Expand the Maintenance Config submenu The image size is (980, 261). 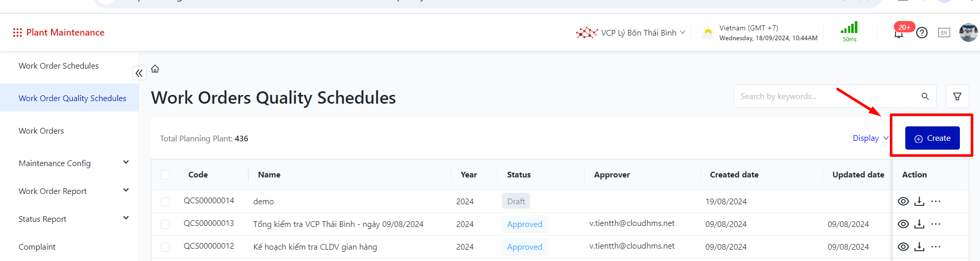(126, 162)
